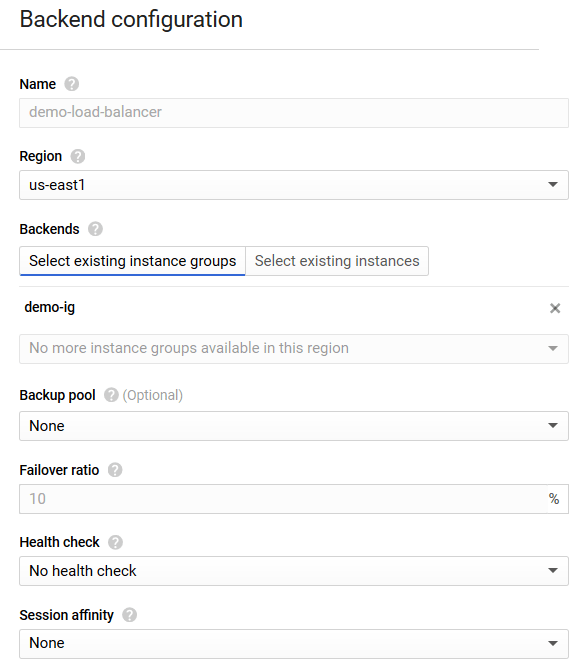585x671 pixels.
Task: Click the Health check dropdown arrow
Action: 553,570
